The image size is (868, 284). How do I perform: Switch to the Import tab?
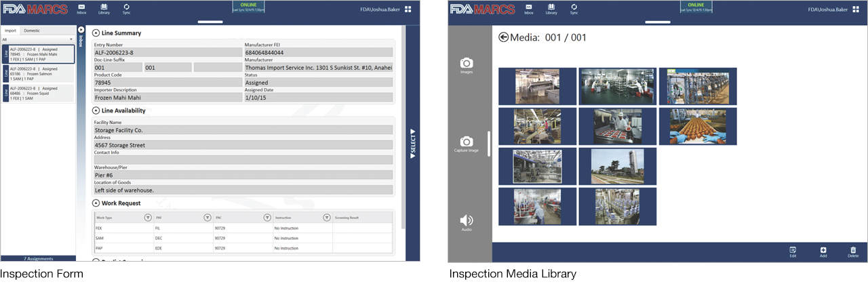pyautogui.click(x=10, y=31)
